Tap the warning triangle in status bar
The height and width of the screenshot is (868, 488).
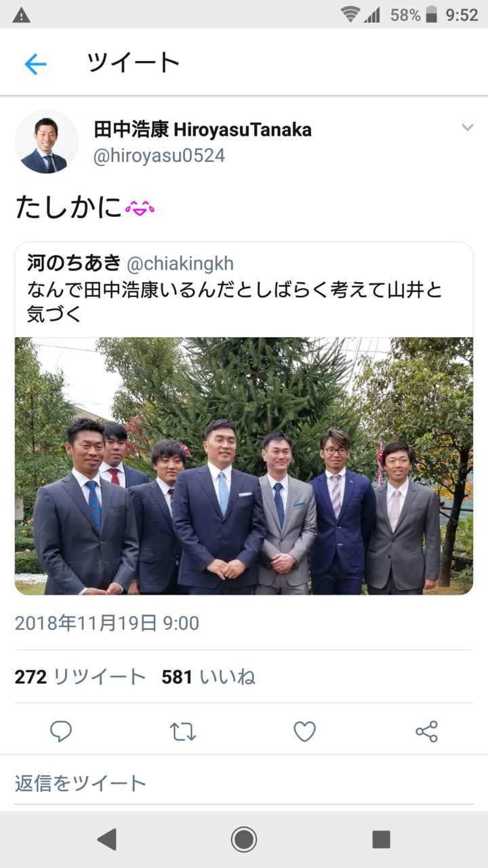[x=21, y=14]
